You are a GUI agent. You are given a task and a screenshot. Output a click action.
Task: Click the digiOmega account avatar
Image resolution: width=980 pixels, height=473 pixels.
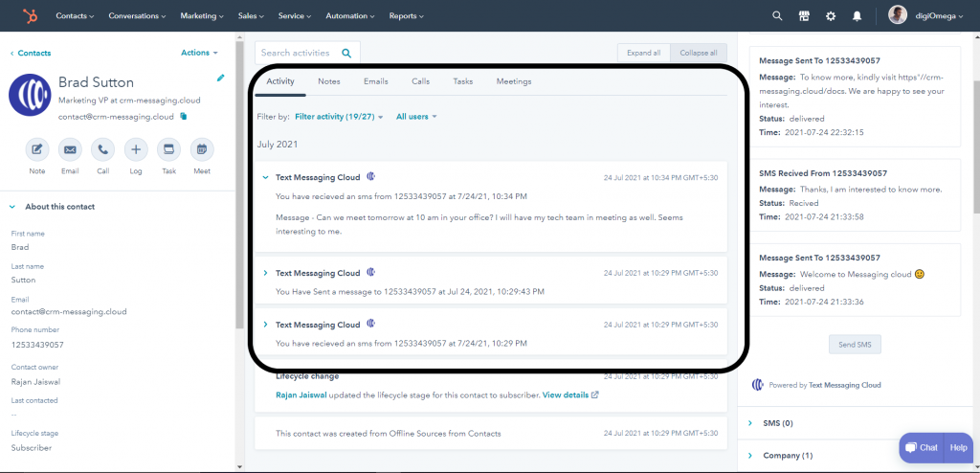point(898,15)
